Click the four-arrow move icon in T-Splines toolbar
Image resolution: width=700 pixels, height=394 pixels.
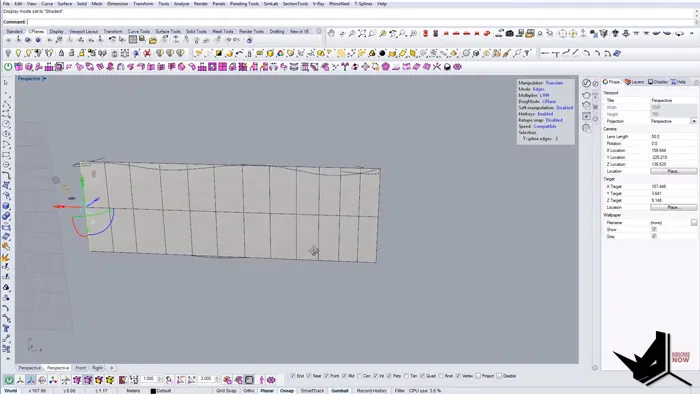(365, 67)
